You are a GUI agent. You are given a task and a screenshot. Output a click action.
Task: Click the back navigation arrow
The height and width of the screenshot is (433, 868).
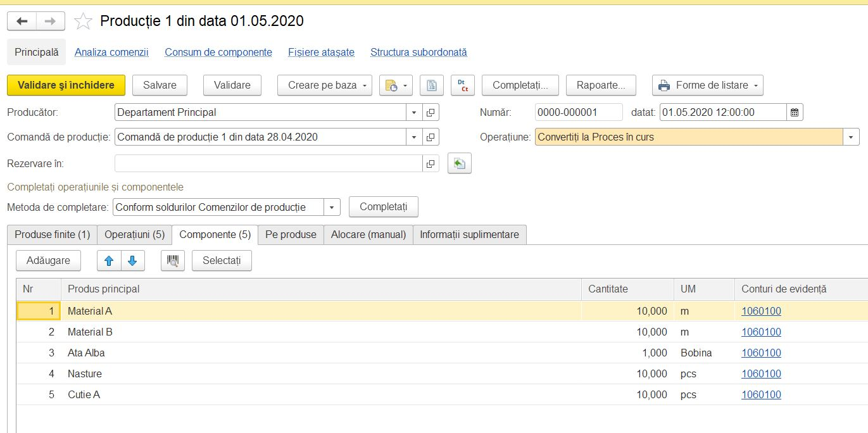click(22, 22)
